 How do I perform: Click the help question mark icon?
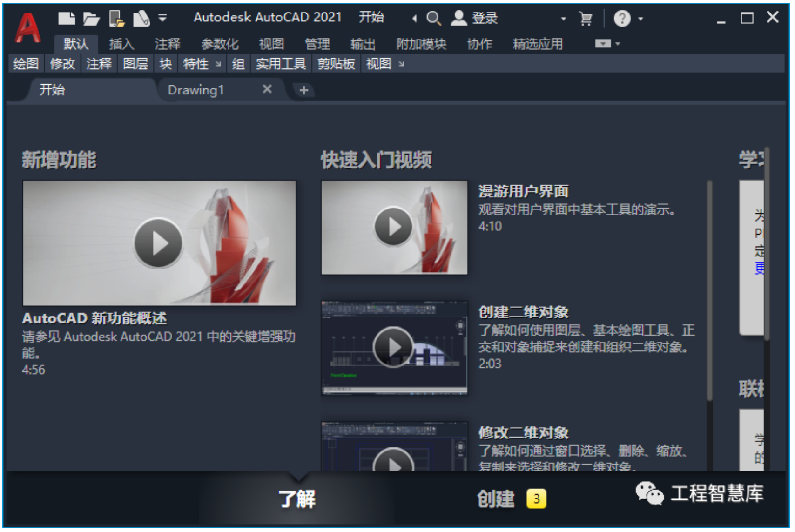tap(622, 19)
